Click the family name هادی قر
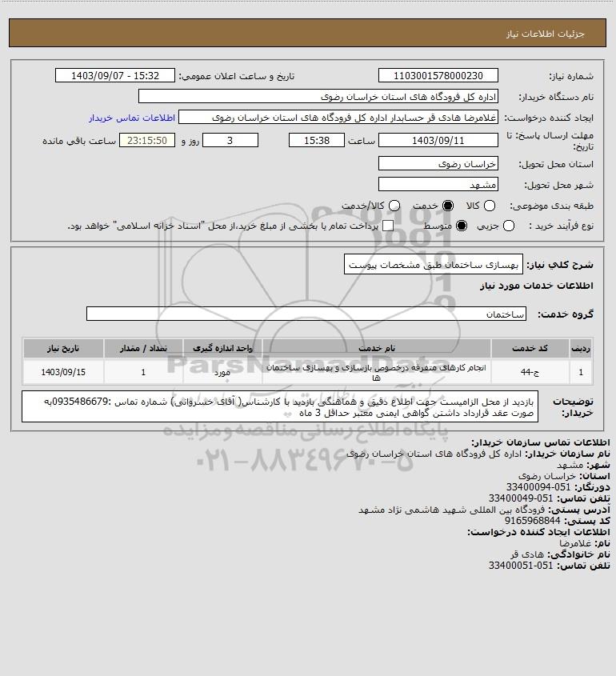This screenshot has height=676, width=616. click(x=526, y=554)
